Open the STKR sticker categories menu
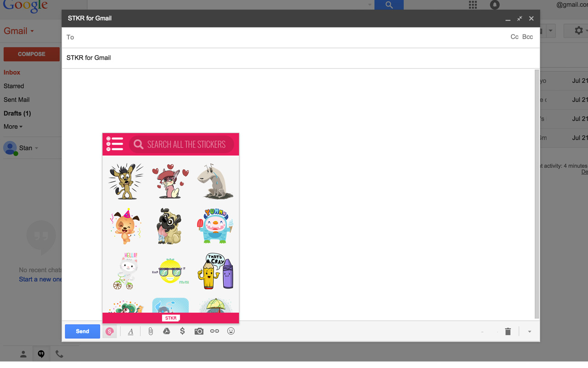 (x=114, y=144)
